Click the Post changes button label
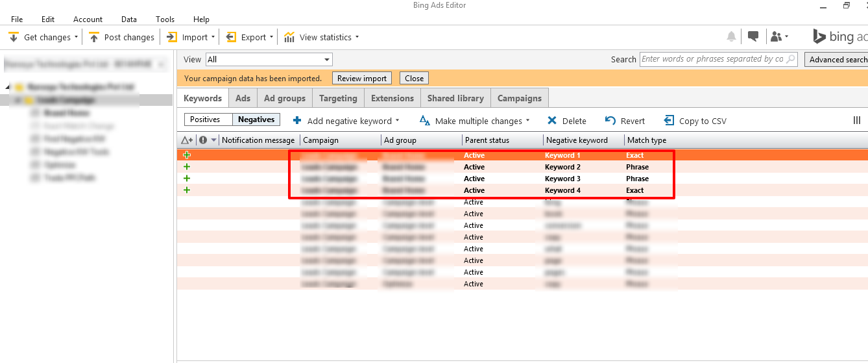 [129, 37]
